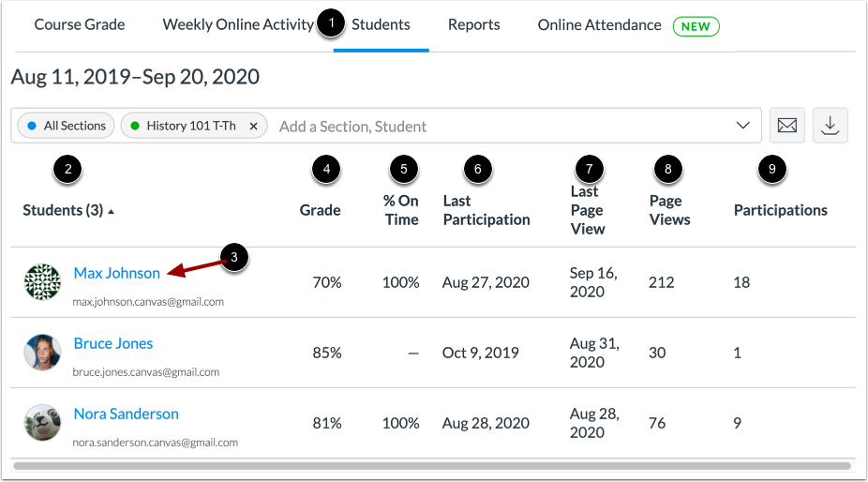Sort by Participations column header
The image size is (868, 482).
point(780,210)
